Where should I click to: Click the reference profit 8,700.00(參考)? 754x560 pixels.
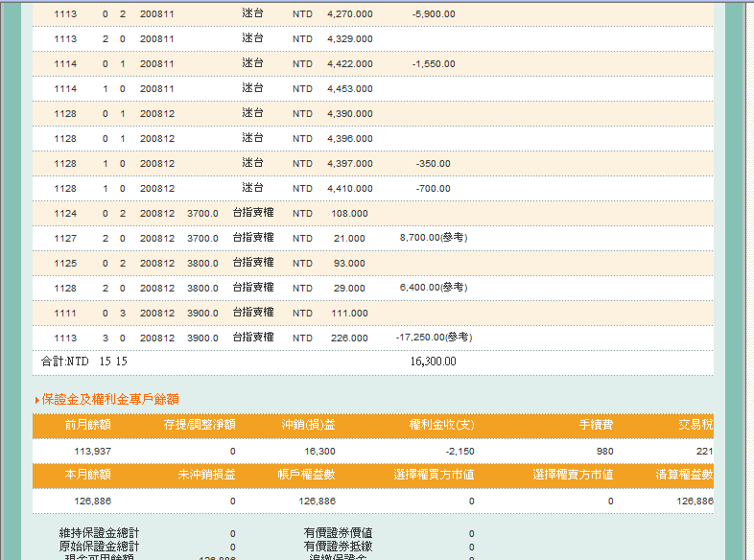[434, 238]
